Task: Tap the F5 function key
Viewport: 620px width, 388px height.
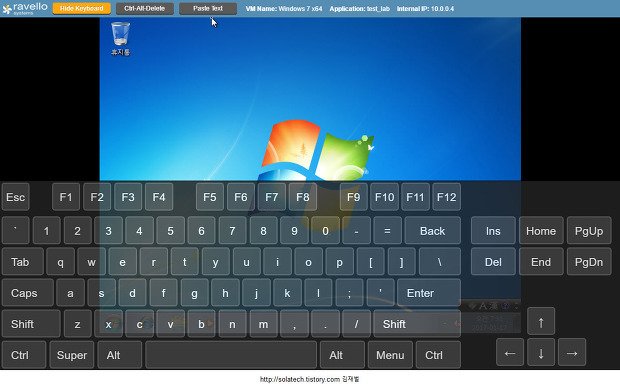Action: (x=210, y=197)
